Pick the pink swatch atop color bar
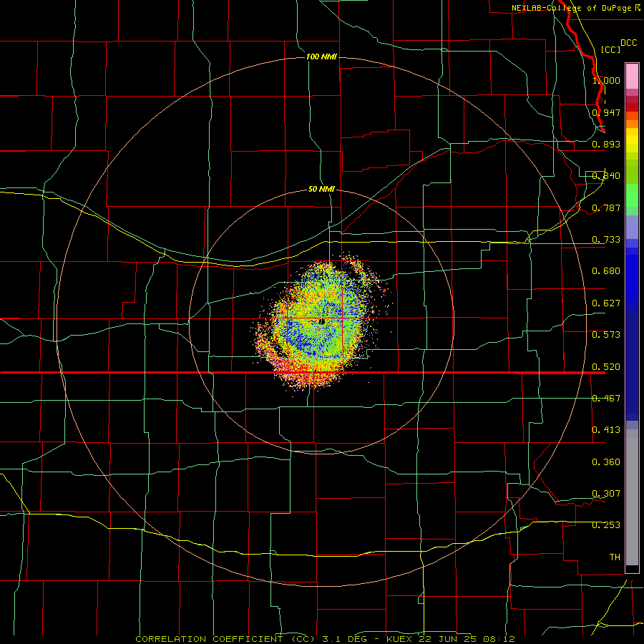Image resolution: width=644 pixels, height=644 pixels. tap(632, 77)
